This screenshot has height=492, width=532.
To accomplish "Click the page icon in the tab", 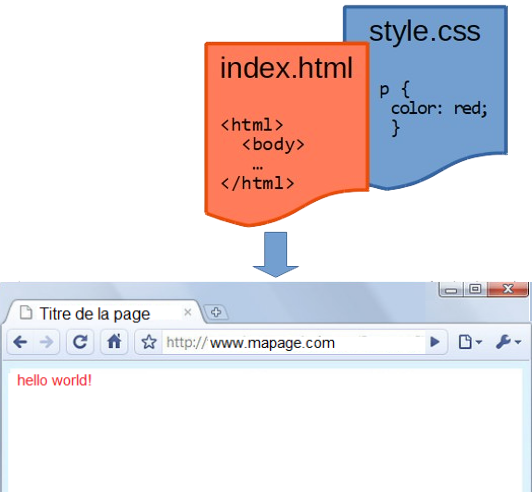I will [26, 313].
